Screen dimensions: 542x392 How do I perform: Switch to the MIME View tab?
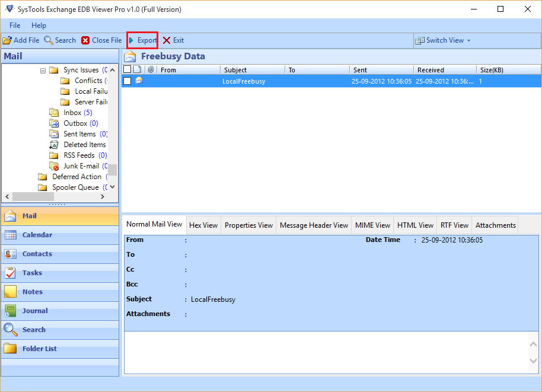pos(372,225)
